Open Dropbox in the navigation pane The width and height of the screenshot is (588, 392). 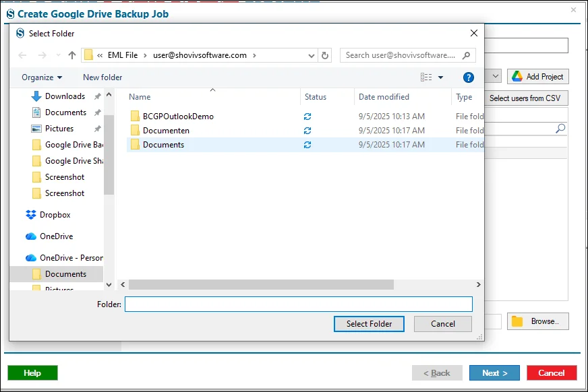pyautogui.click(x=55, y=215)
